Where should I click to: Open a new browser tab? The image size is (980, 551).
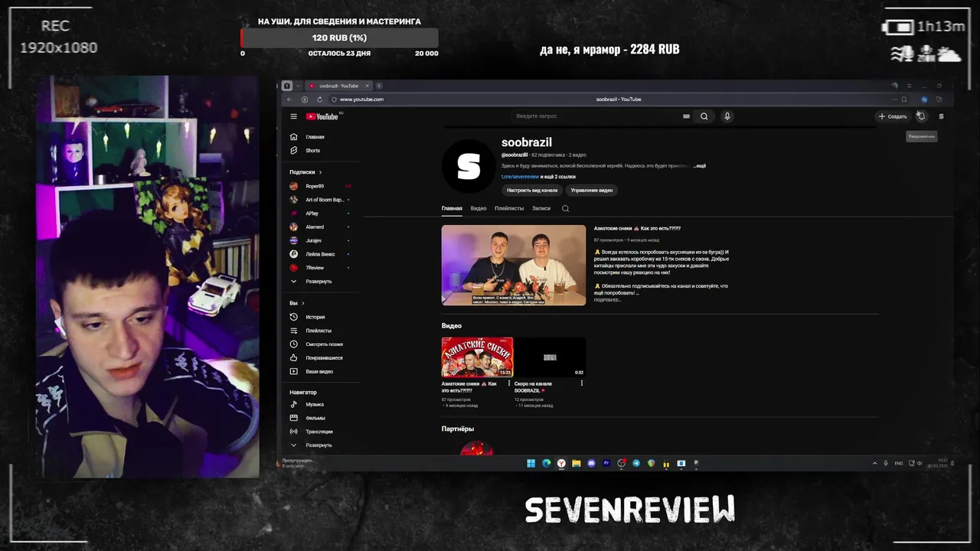click(x=379, y=86)
